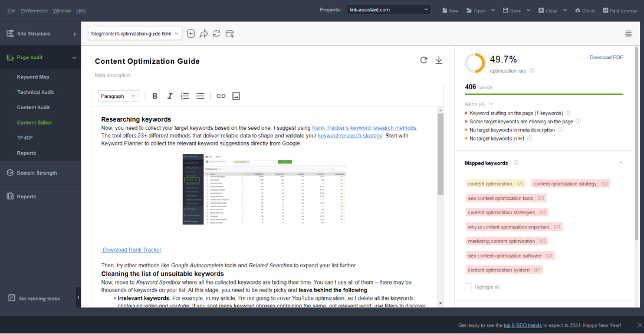
Task: Insert a bulleted list
Action: coord(201,96)
